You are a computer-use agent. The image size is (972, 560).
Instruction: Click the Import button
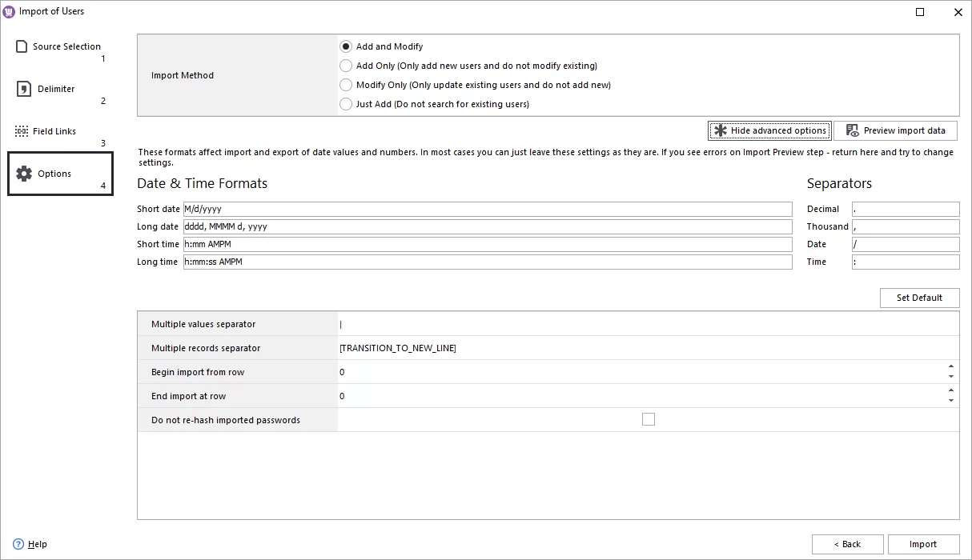(924, 544)
